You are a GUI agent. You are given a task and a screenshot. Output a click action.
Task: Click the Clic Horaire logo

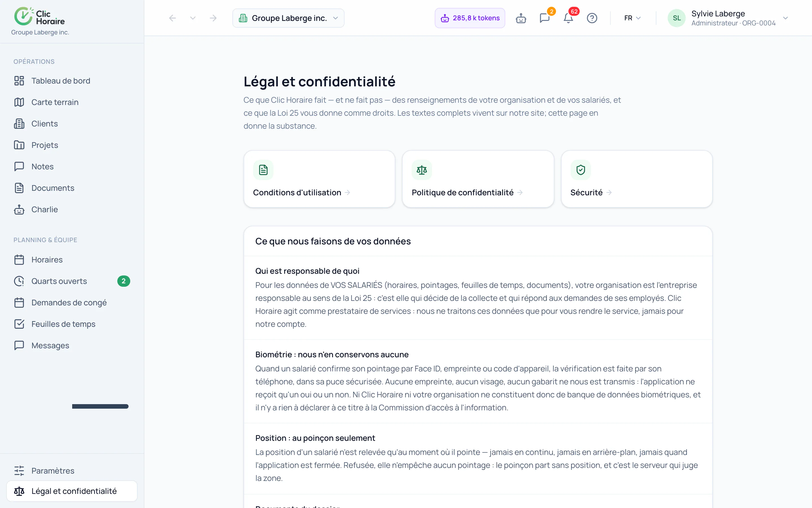pyautogui.click(x=39, y=16)
